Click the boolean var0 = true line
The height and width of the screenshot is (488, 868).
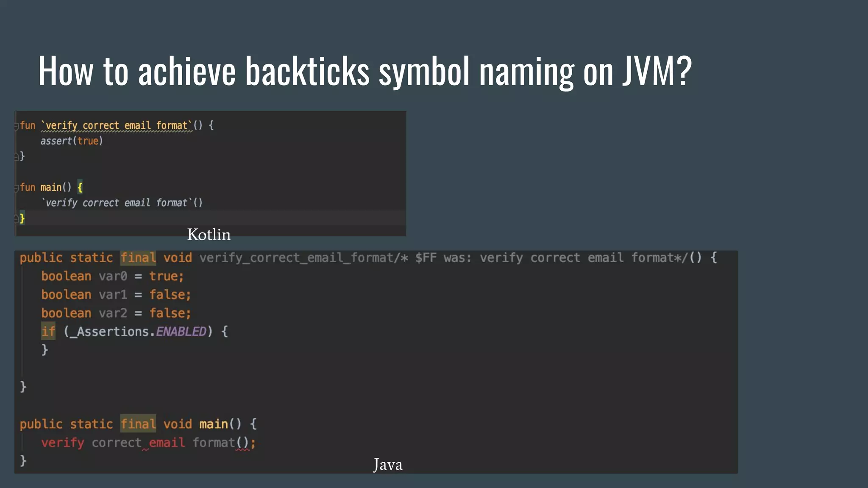click(x=112, y=276)
